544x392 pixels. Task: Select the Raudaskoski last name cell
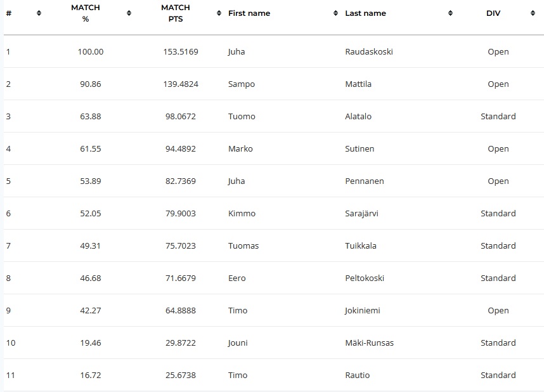[369, 52]
